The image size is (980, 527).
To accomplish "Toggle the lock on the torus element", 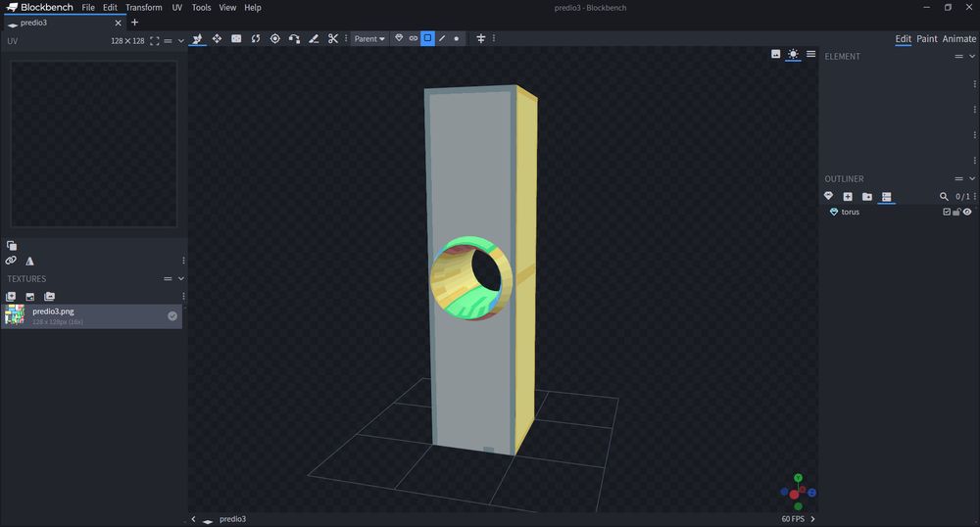I will (956, 212).
